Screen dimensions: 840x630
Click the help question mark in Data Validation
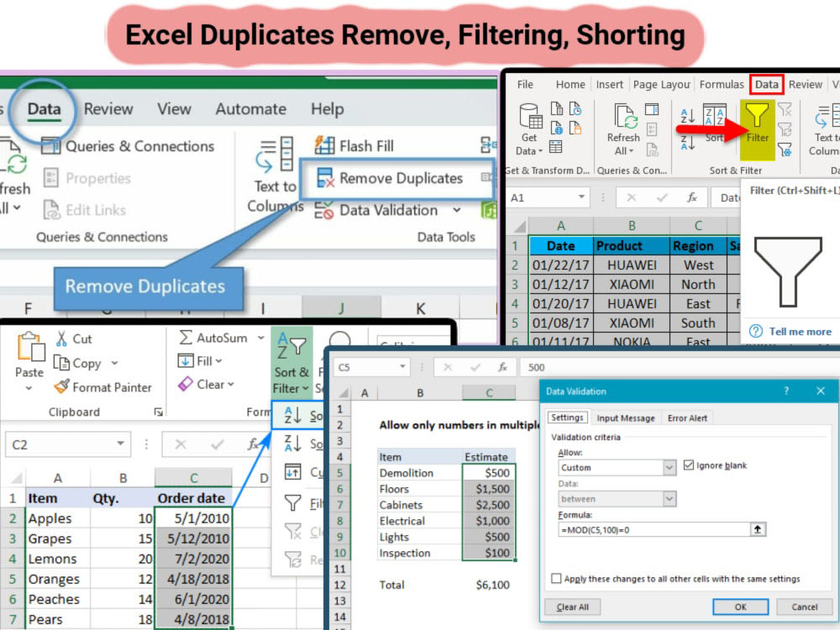[786, 391]
